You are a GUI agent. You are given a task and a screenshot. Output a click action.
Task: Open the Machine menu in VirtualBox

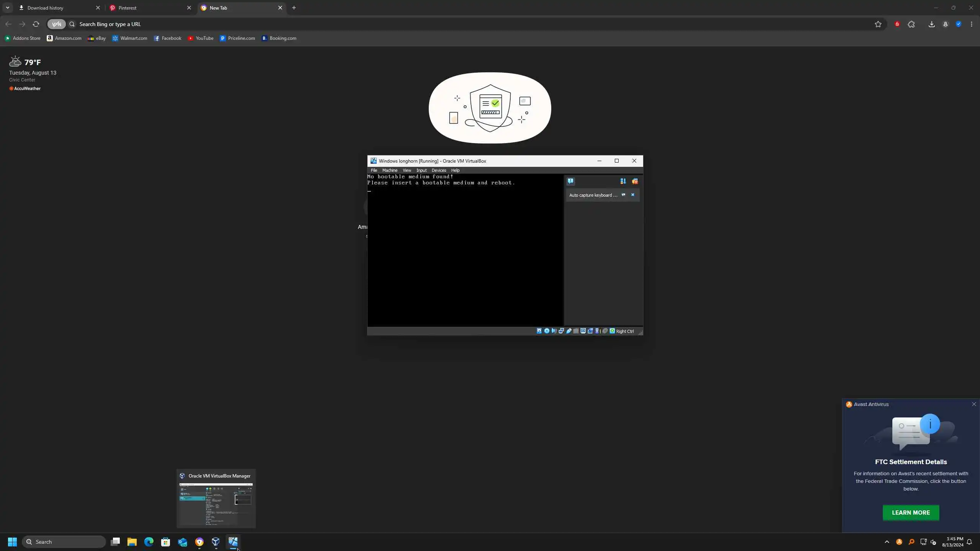tap(390, 170)
